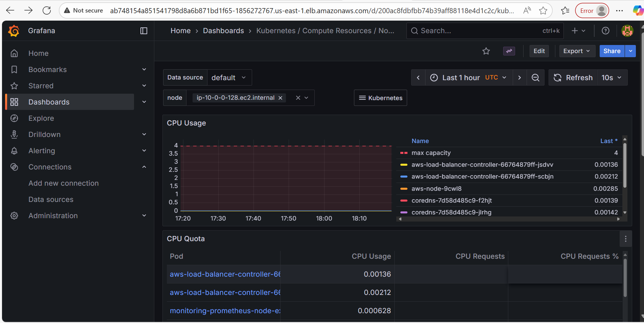Open the refresh interval 10s dropdown
Screen dimensions: 644x323
coord(612,78)
